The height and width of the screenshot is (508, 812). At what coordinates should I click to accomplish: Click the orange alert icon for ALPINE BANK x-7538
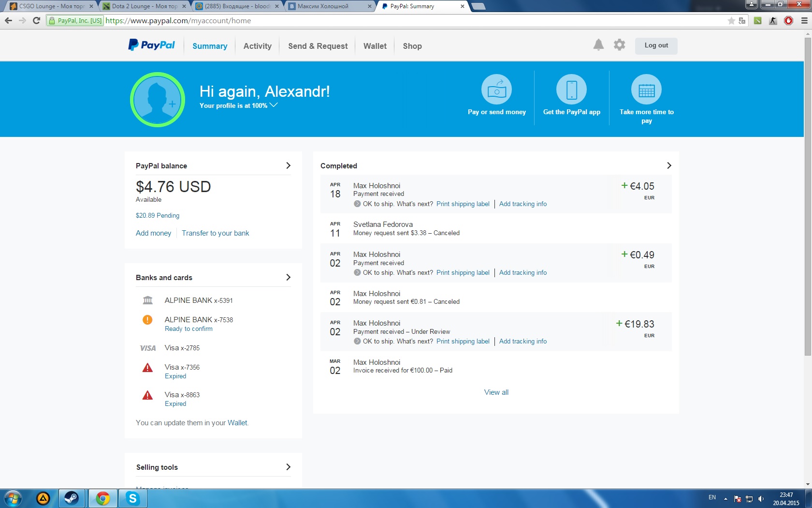(x=147, y=320)
